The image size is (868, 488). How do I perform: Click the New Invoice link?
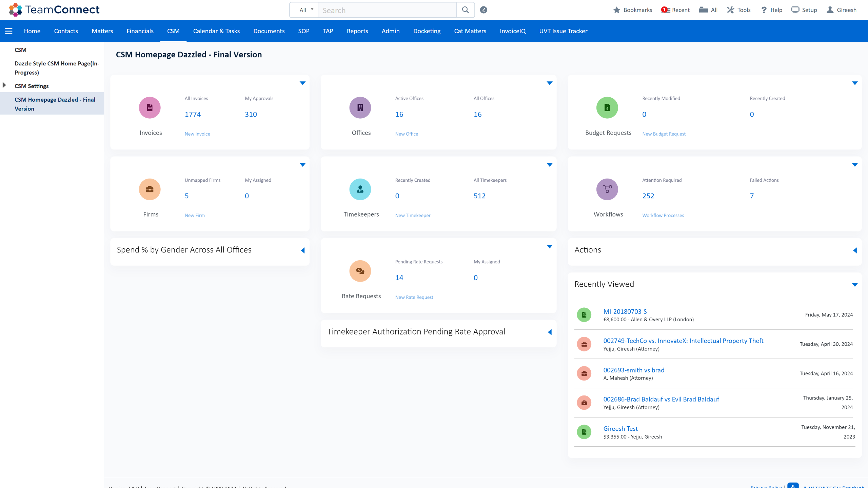coord(197,134)
